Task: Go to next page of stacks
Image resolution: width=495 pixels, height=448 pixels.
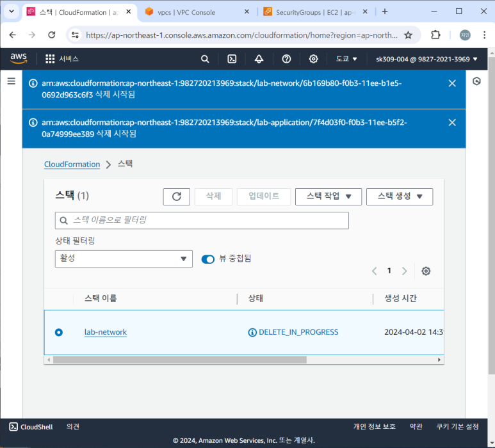Action: coord(405,271)
